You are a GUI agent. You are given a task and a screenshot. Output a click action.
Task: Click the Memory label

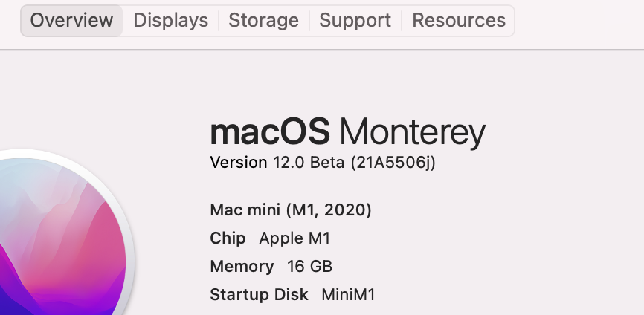(x=242, y=266)
